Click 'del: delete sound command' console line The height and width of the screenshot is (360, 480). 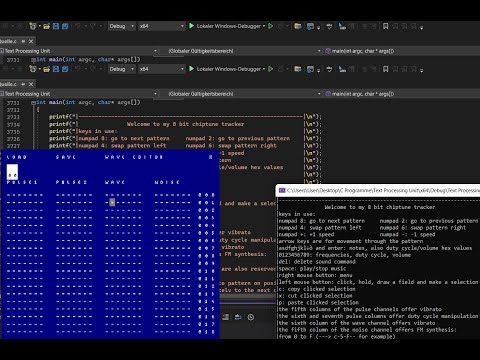(x=317, y=262)
